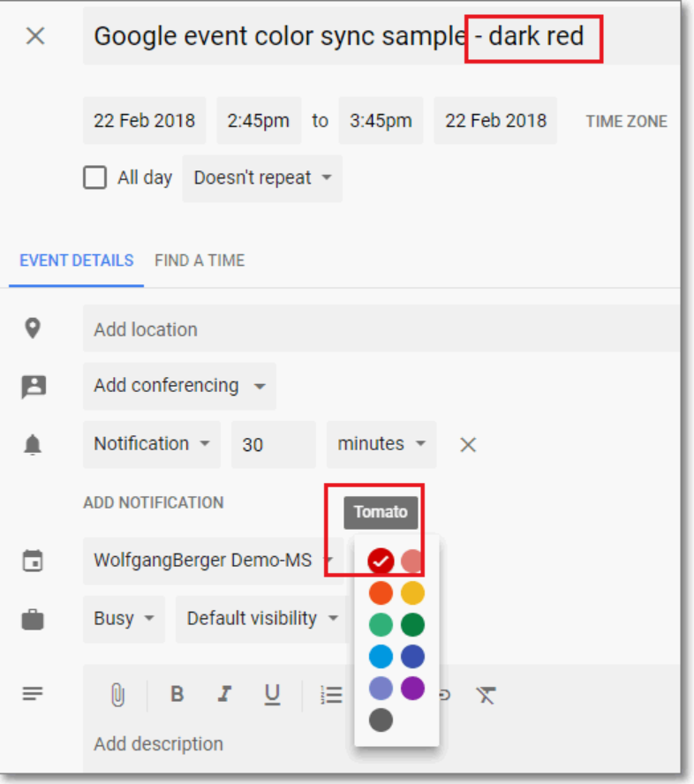This screenshot has width=694, height=784.
Task: Select the orange Tangerine color
Action: 381,593
